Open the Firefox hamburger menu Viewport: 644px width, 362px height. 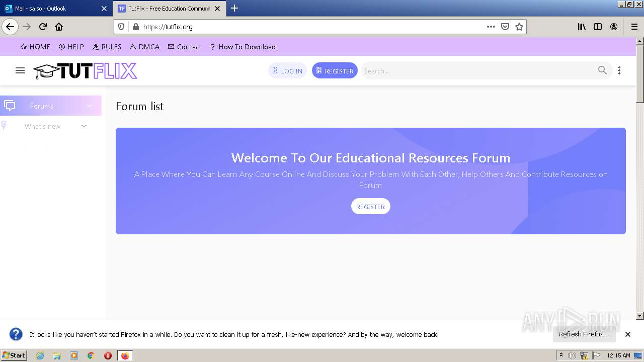tap(634, 27)
